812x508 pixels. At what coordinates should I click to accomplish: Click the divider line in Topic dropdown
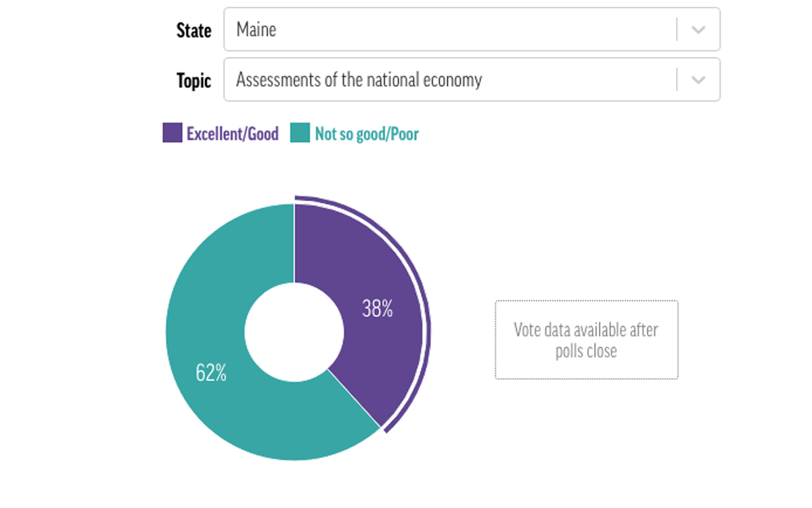[677, 80]
